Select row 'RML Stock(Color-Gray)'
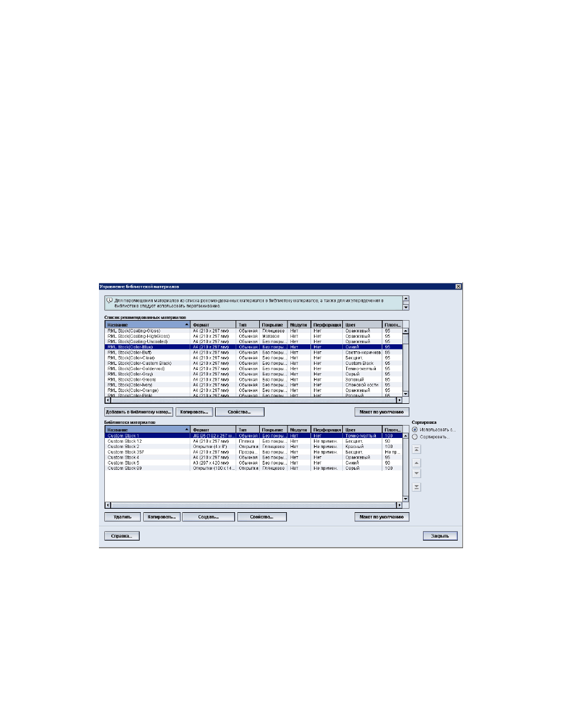562x728 pixels. tap(253, 374)
